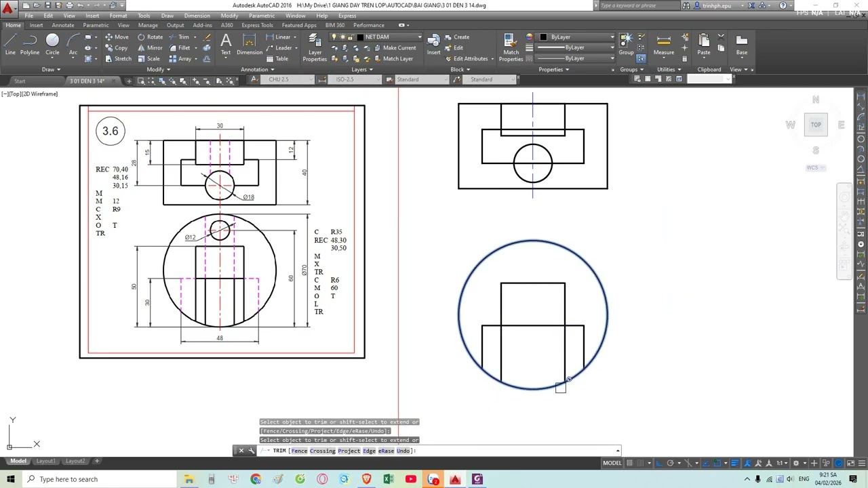Activate the Trim tool

point(179,37)
